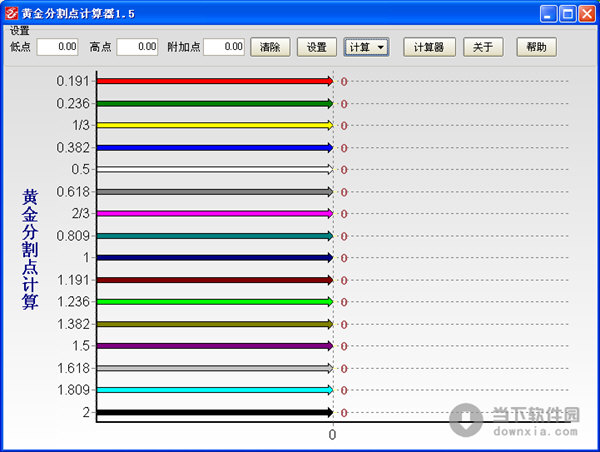Click the 高点 high point input field
This screenshot has height=452, width=600.
[x=137, y=47]
